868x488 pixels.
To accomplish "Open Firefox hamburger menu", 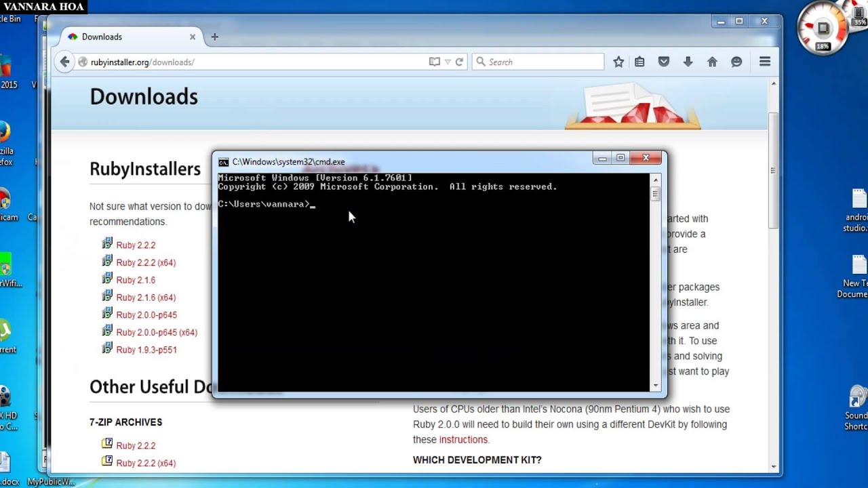I will (765, 62).
